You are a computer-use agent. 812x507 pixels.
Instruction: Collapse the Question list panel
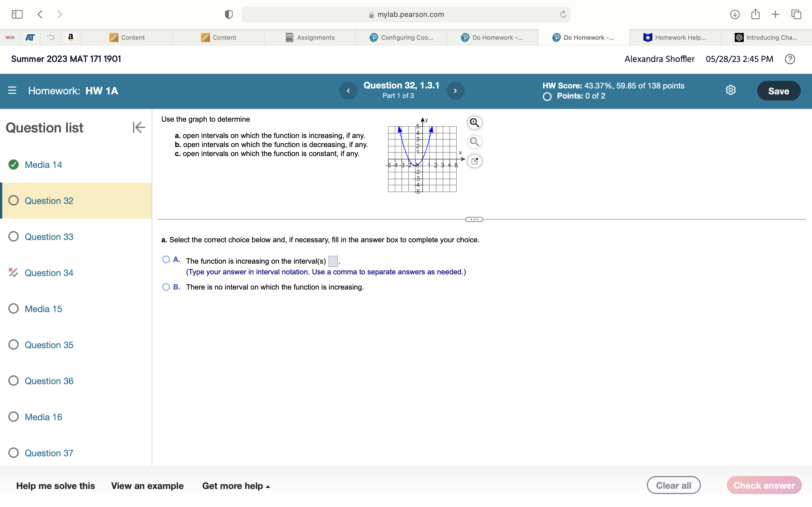tap(139, 127)
